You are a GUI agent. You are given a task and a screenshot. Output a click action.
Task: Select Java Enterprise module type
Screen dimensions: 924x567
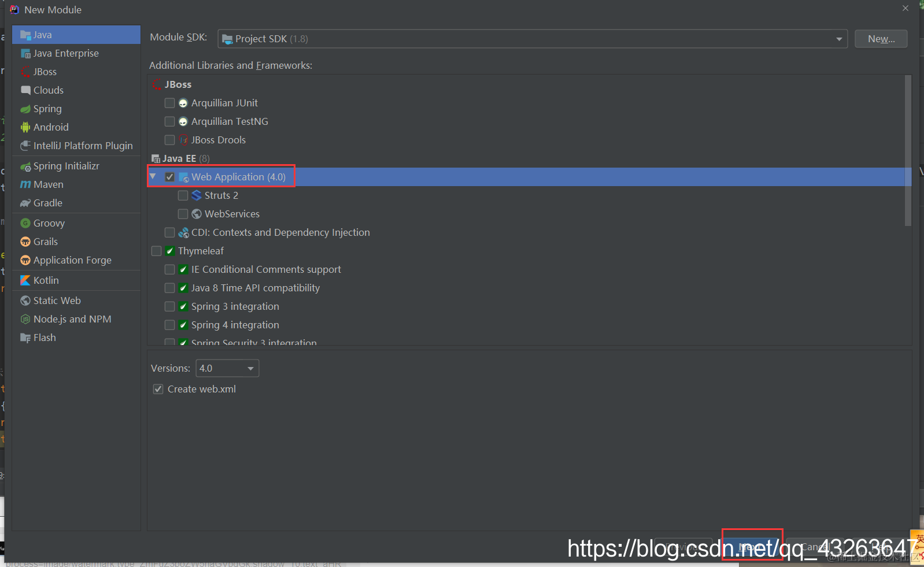pos(76,53)
